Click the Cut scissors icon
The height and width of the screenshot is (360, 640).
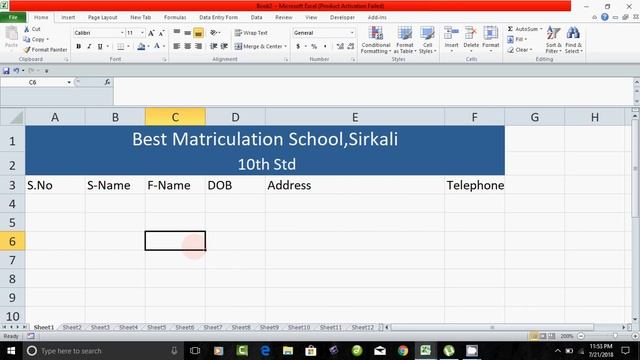tap(27, 29)
